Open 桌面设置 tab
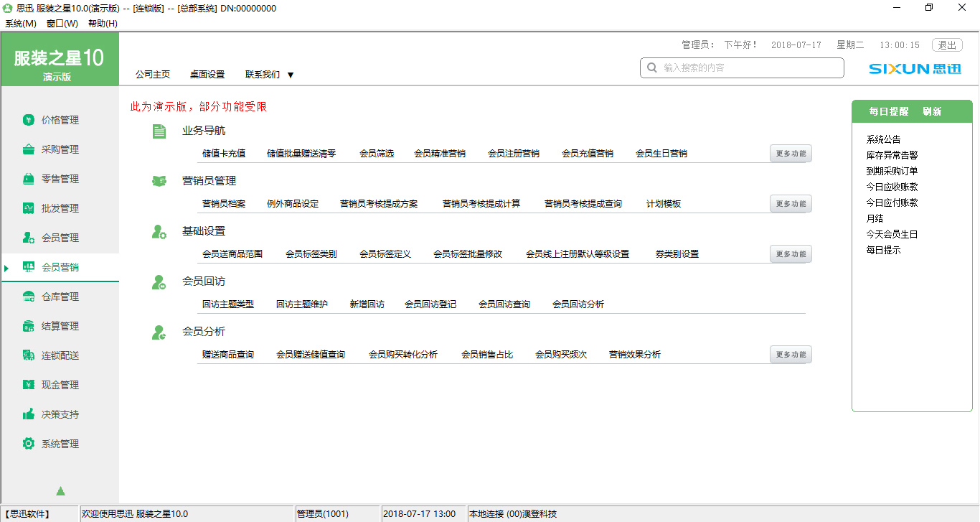The image size is (980, 522). pos(207,74)
